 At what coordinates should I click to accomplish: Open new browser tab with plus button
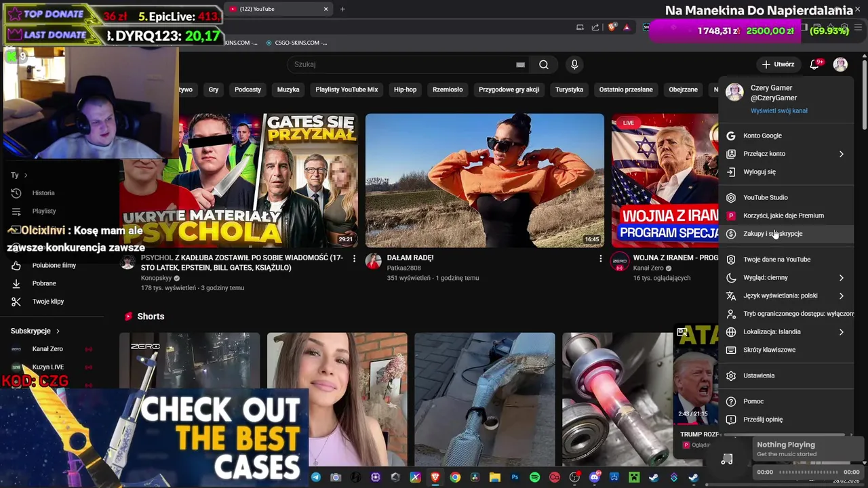pyautogui.click(x=342, y=9)
